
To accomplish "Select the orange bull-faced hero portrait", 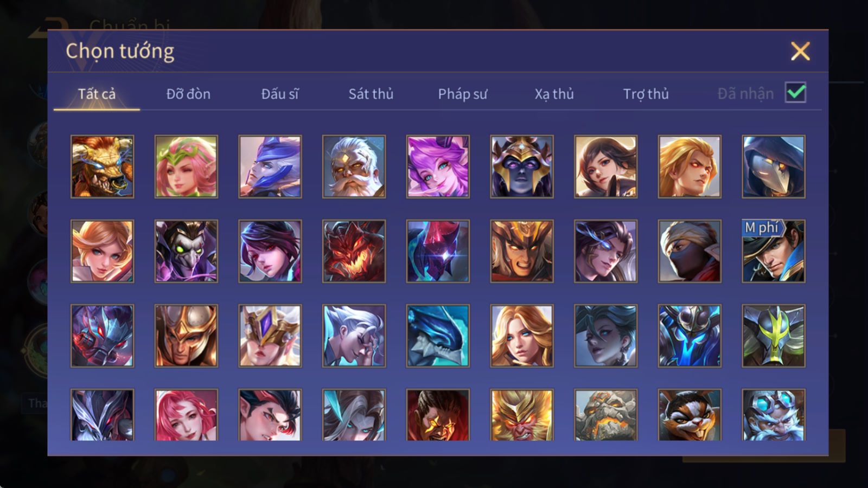I will (102, 166).
